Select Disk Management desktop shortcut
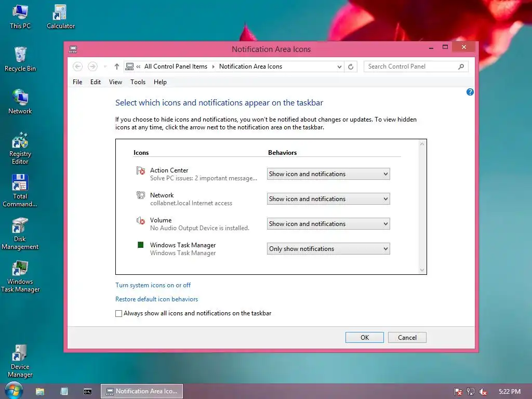The height and width of the screenshot is (399, 532). (20, 233)
